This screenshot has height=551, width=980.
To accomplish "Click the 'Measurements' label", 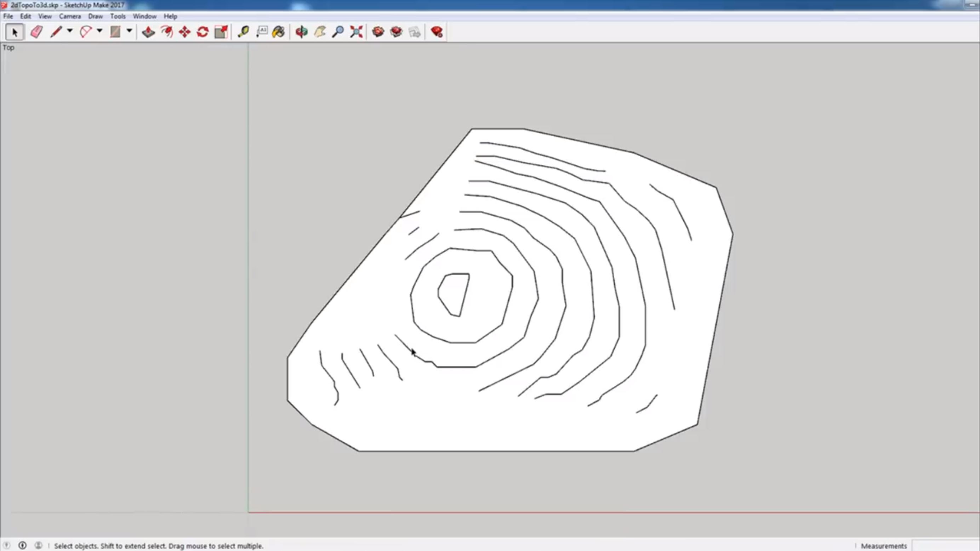I will [884, 546].
